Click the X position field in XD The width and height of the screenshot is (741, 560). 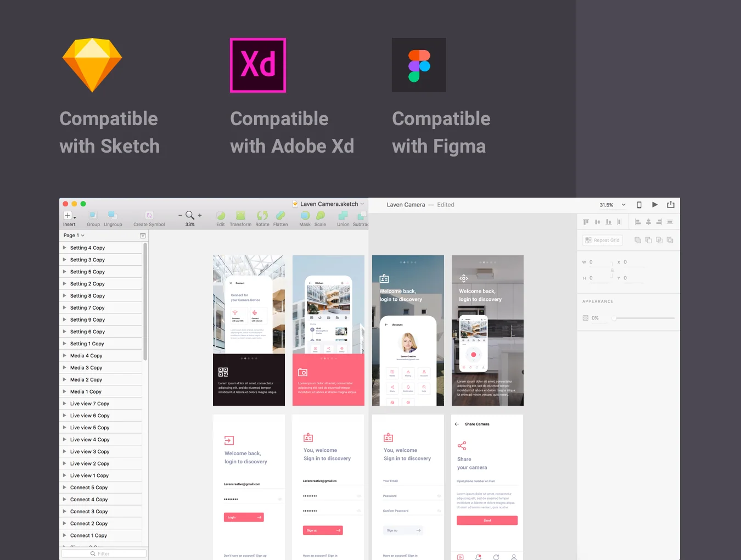pyautogui.click(x=633, y=262)
